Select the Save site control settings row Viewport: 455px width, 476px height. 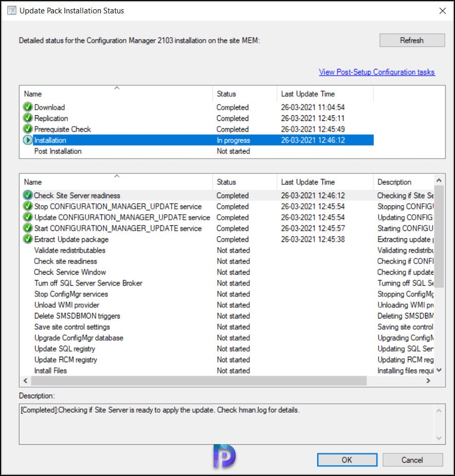click(227, 327)
